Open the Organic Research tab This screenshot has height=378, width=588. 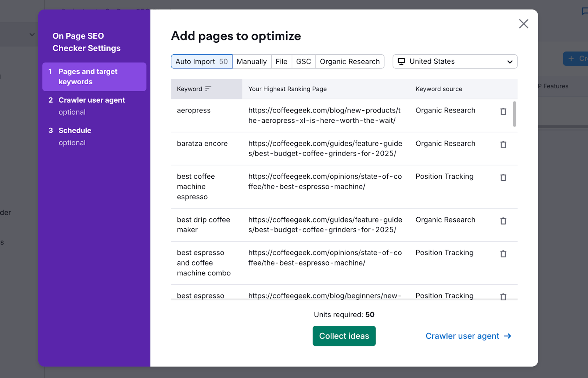(349, 61)
